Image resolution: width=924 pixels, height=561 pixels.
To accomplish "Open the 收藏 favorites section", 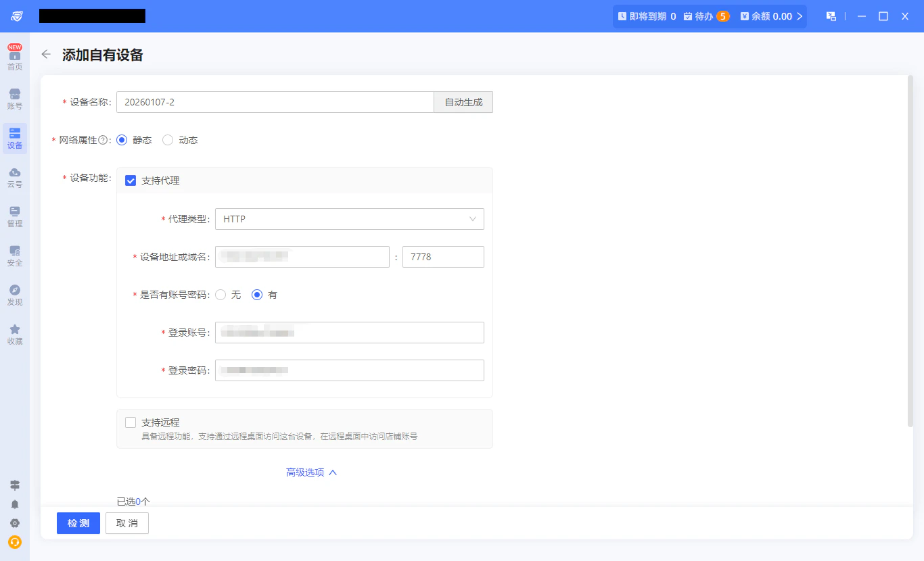I will [14, 335].
